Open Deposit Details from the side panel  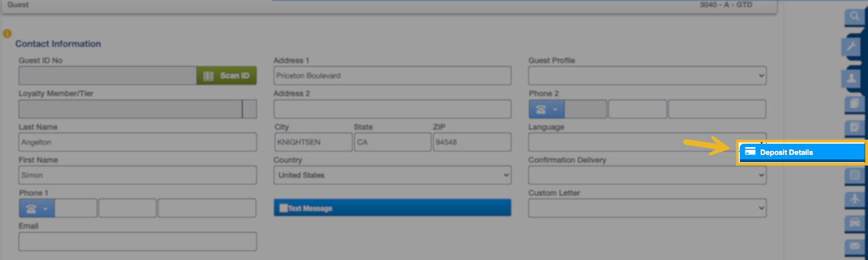click(x=801, y=152)
